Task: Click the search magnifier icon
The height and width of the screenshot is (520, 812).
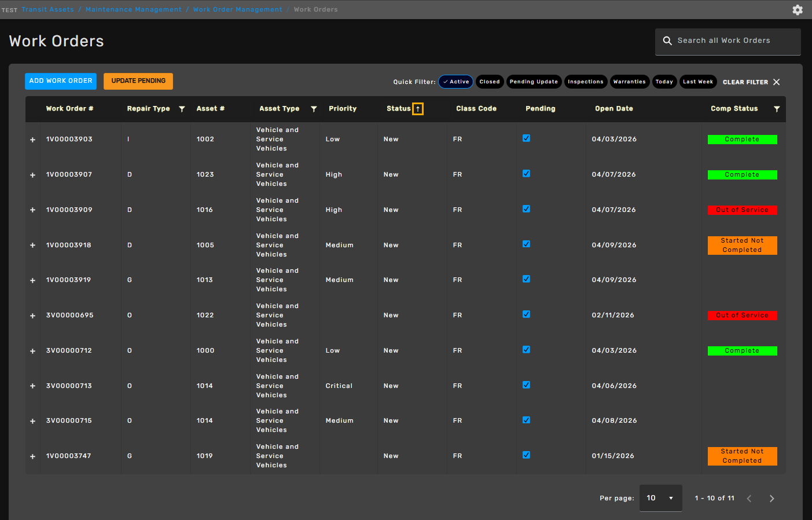Action: pos(667,41)
